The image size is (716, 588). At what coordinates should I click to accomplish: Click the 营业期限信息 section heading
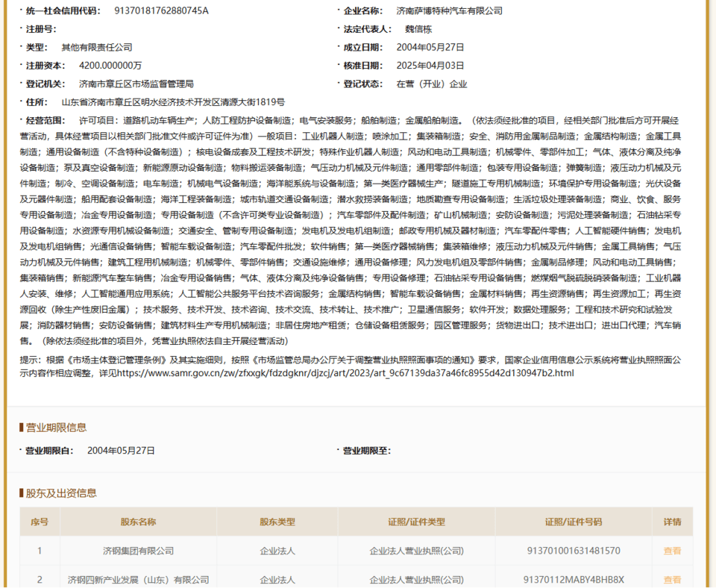56,428
